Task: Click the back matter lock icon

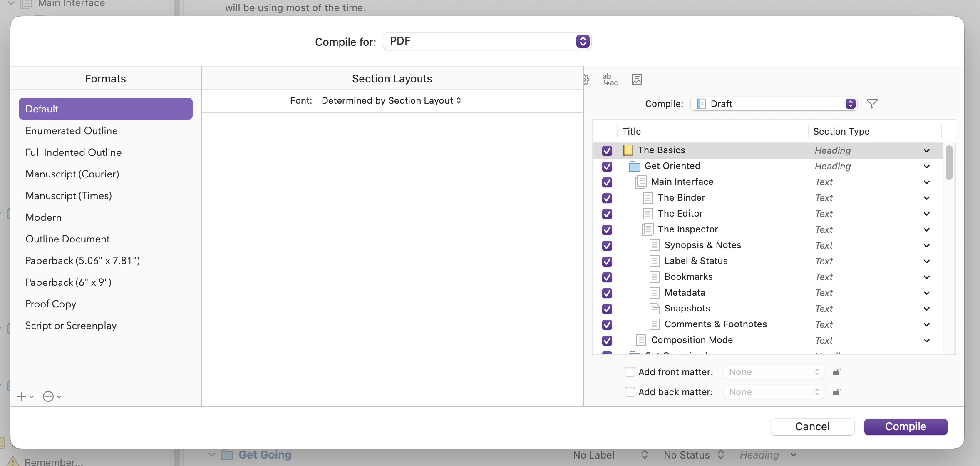Action: coord(837,392)
